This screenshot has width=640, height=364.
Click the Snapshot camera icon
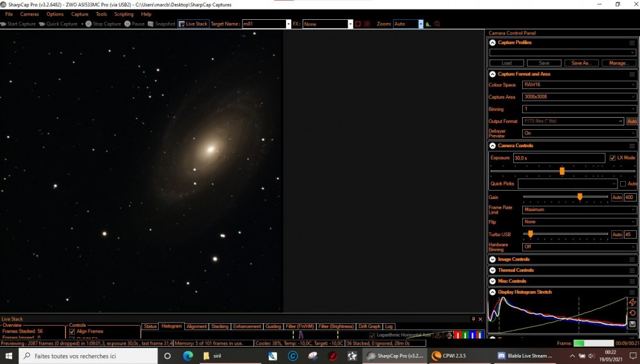click(150, 24)
